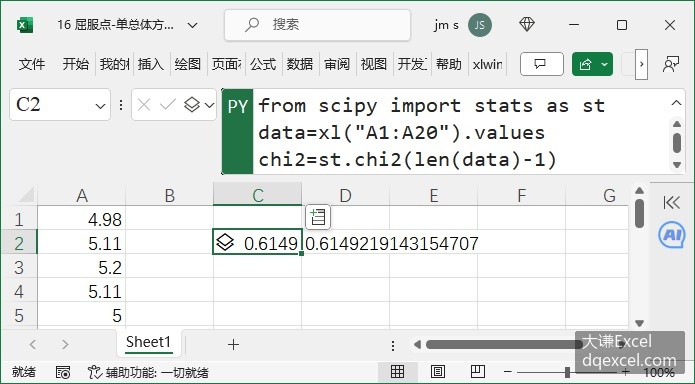The width and height of the screenshot is (695, 384).
Task: Click cell A3 with 5.2
Action: point(82,267)
